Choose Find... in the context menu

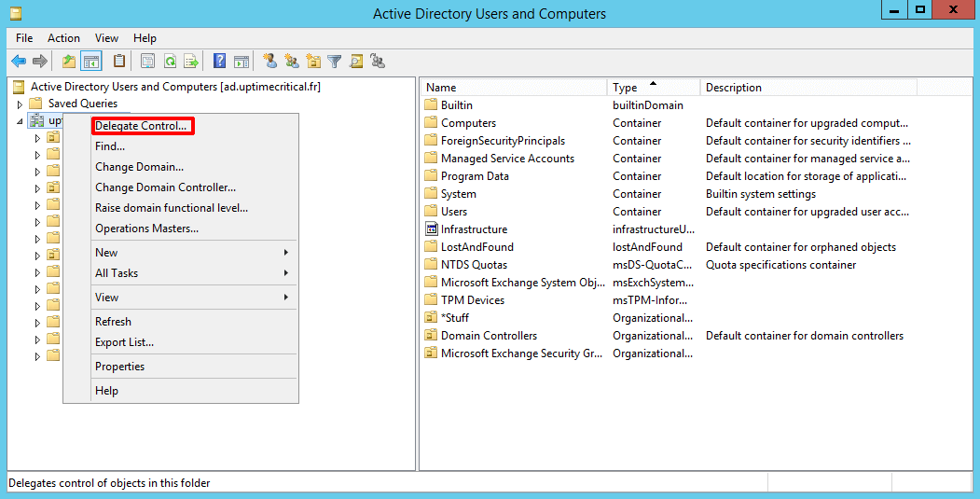click(192, 146)
